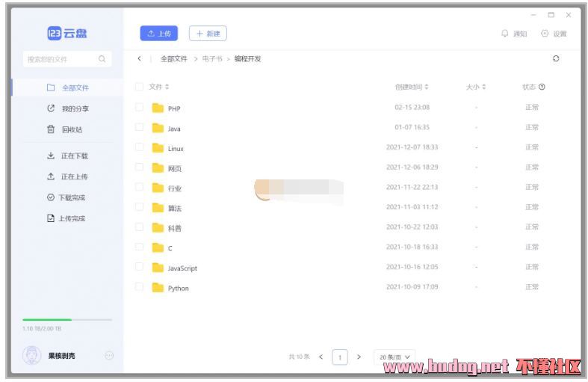Click the Java folder icon

pos(158,128)
